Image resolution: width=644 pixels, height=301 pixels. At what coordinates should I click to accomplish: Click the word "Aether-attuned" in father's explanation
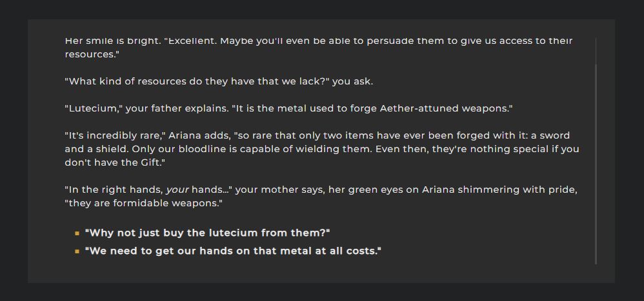click(x=419, y=109)
